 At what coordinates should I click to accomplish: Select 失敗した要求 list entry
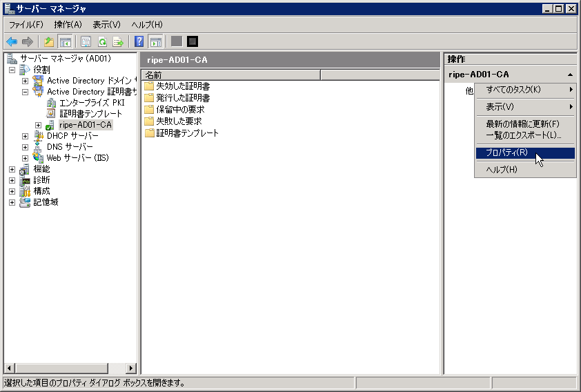[179, 121]
